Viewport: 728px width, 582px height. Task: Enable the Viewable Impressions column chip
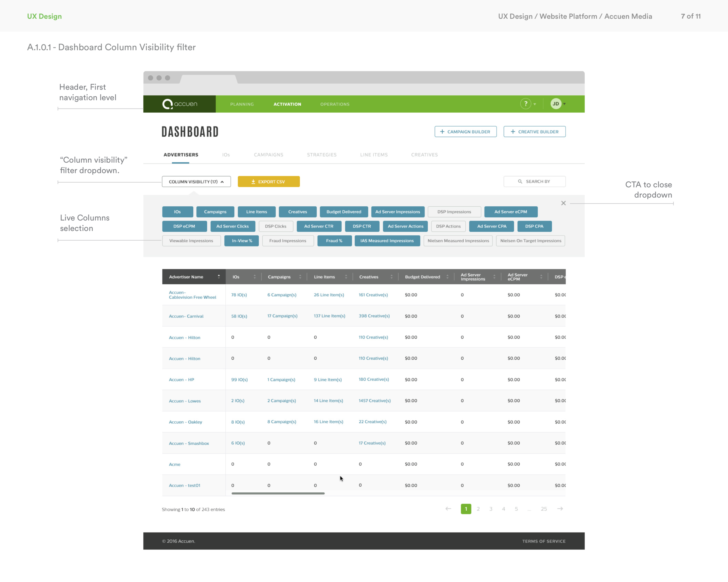click(191, 241)
